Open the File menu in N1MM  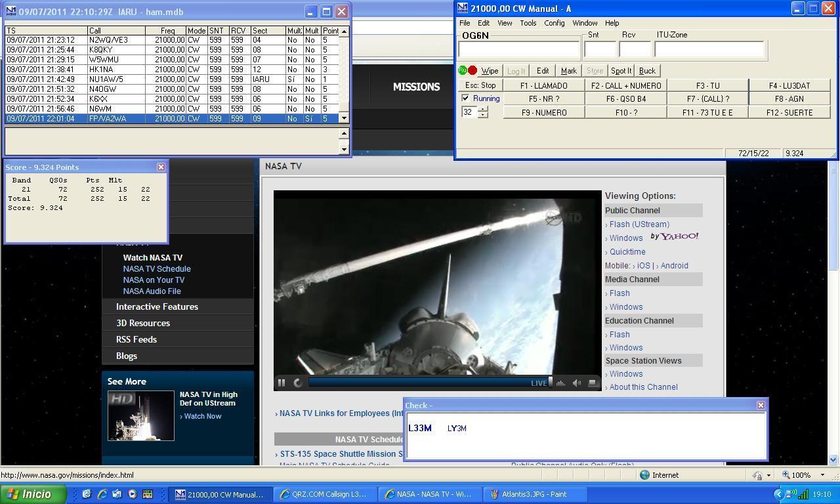[x=465, y=23]
